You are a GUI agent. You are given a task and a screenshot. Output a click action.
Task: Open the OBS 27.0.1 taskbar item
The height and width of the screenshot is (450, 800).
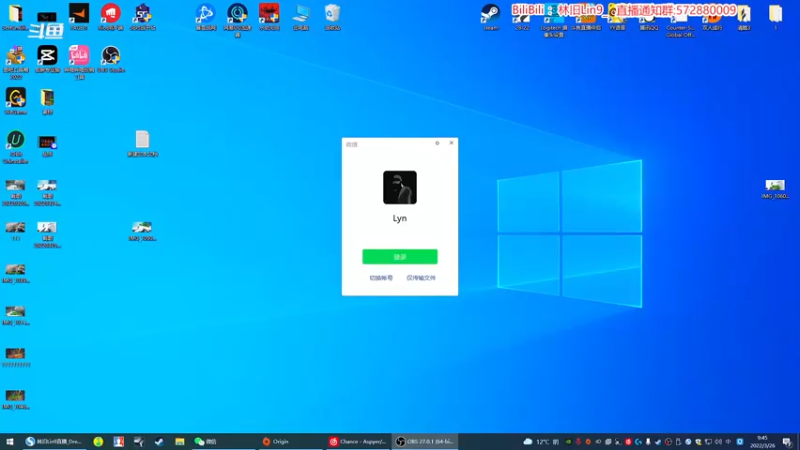click(x=425, y=441)
